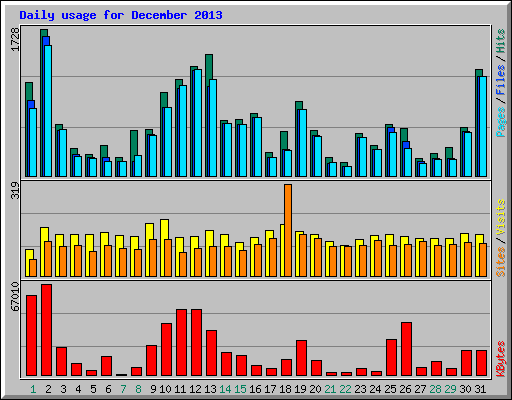The height and width of the screenshot is (400, 512).
Task: Click the cyan Pages bar for day 31
Action: (x=483, y=126)
